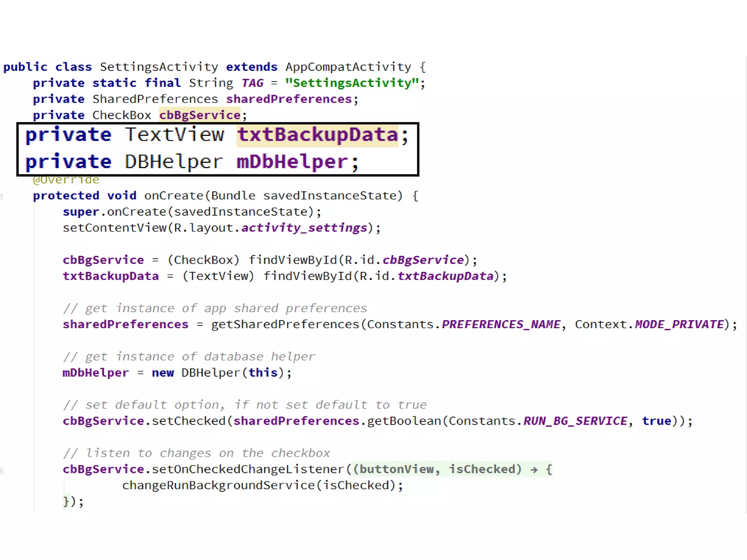Click the italic txtBackupData in R.id.txtBackupData
747x560 pixels.
[x=445, y=276]
